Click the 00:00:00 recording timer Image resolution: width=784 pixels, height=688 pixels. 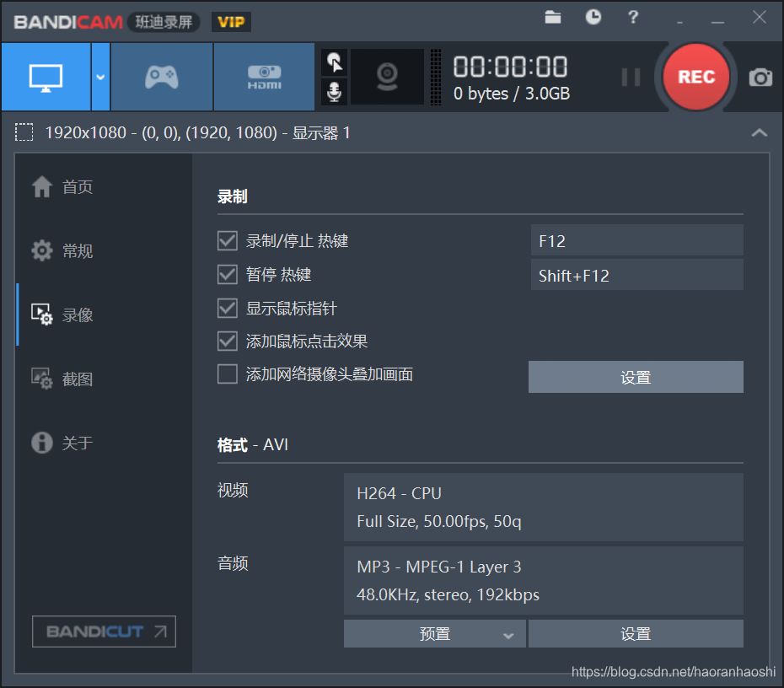coord(510,67)
